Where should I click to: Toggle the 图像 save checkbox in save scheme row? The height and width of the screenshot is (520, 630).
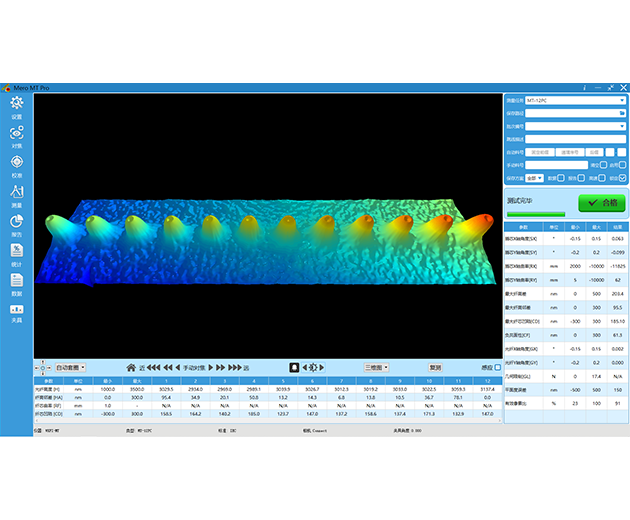tap(602, 178)
